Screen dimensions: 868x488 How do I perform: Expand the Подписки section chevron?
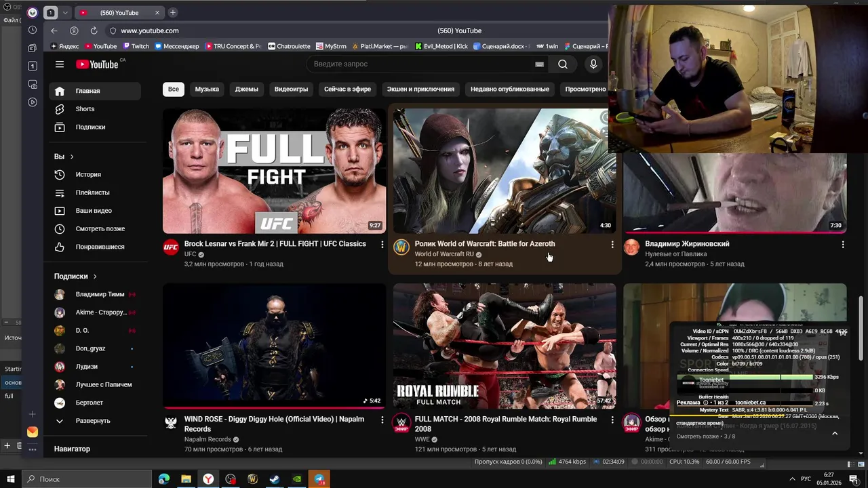click(x=95, y=277)
